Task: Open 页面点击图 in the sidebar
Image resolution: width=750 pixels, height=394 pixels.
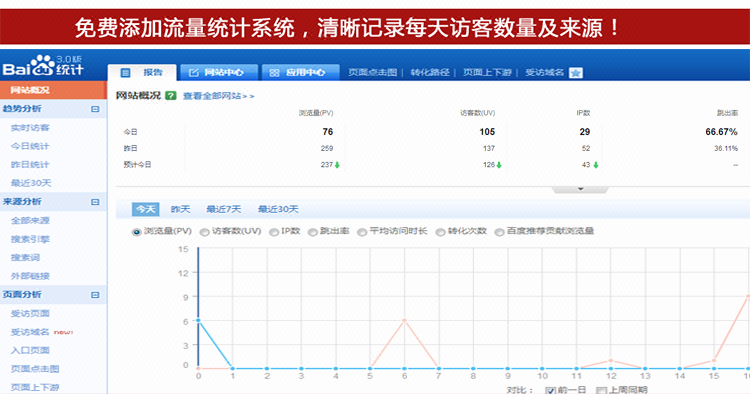Action: coord(35,369)
